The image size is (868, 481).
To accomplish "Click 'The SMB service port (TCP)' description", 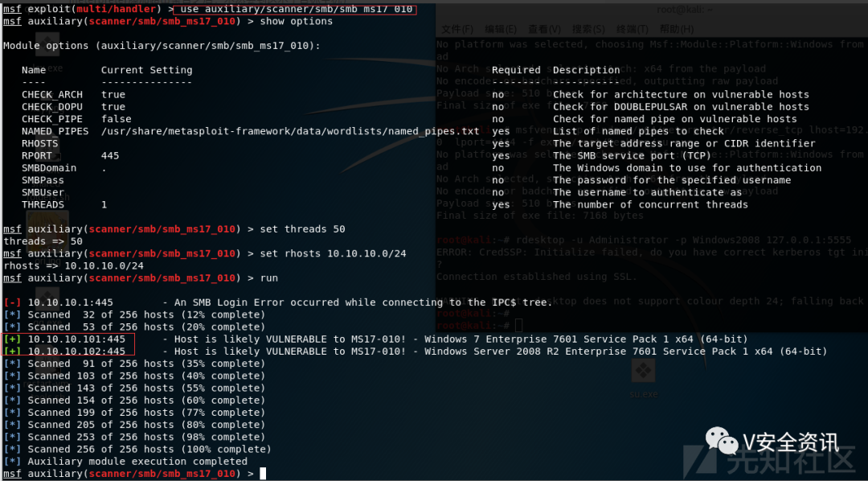I will (633, 156).
